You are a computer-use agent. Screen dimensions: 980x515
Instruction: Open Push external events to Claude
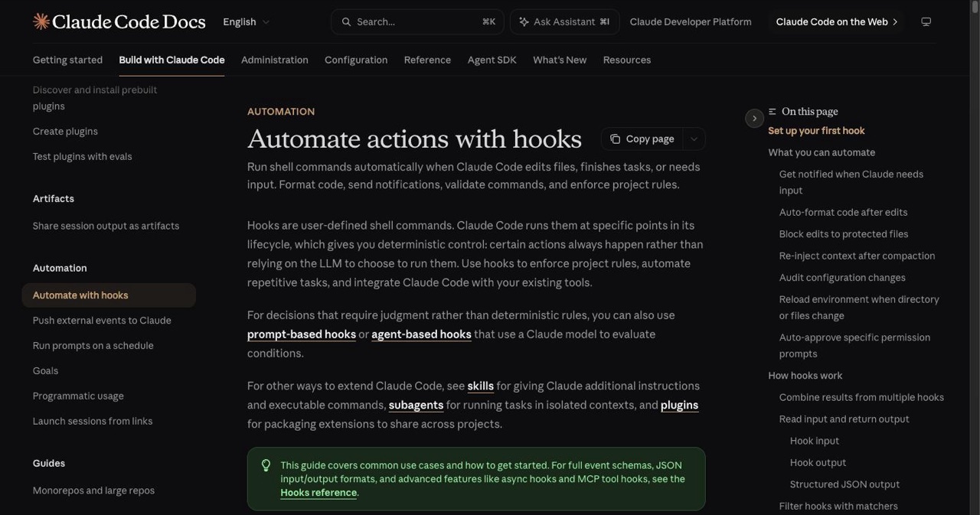[x=102, y=321]
